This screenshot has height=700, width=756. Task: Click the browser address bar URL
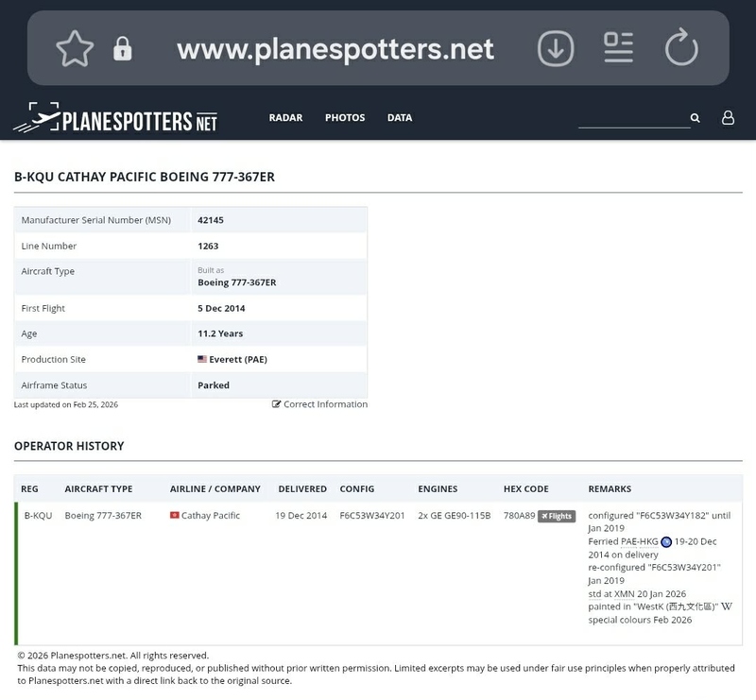335,49
